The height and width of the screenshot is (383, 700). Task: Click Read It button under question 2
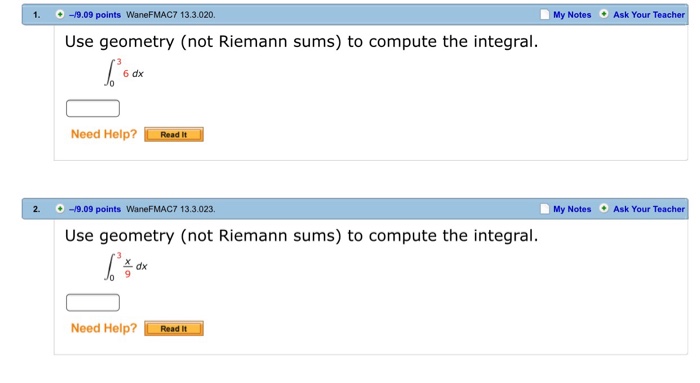coord(174,329)
